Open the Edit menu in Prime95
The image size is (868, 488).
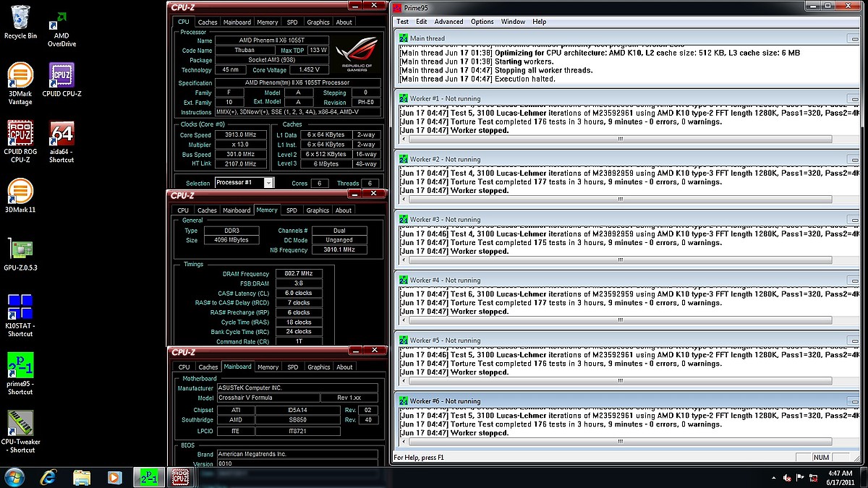(x=422, y=22)
